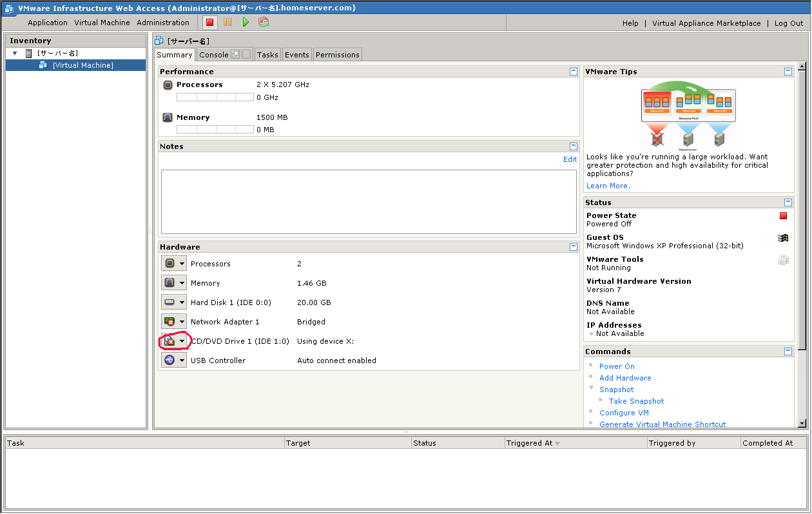Click the Network Adapter 1 icon

169,321
